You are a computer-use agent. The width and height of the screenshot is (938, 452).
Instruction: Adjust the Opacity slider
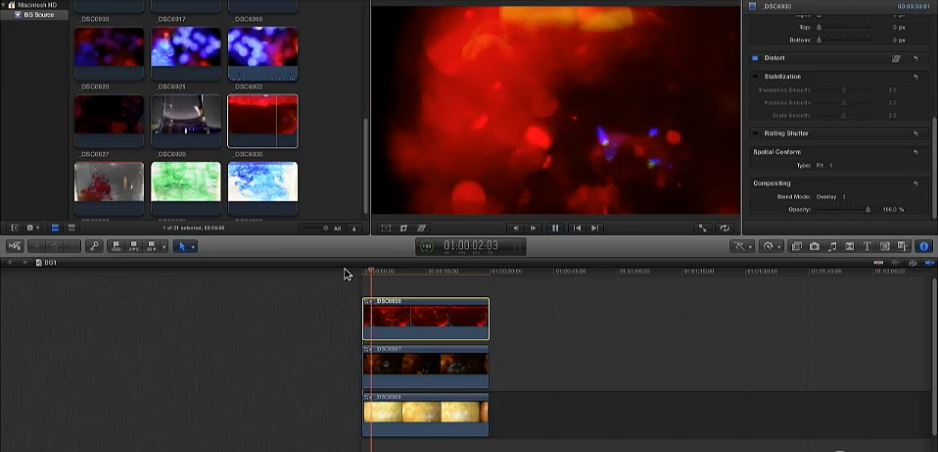pyautogui.click(x=844, y=210)
